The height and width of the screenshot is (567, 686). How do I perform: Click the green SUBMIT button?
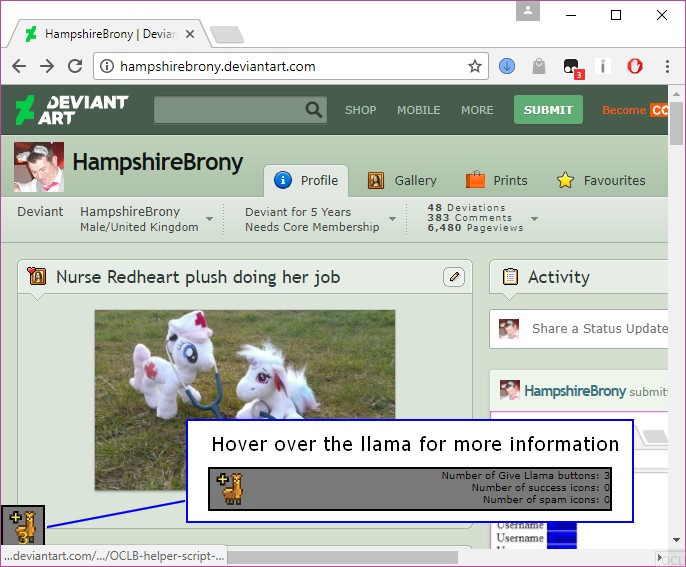tap(548, 109)
